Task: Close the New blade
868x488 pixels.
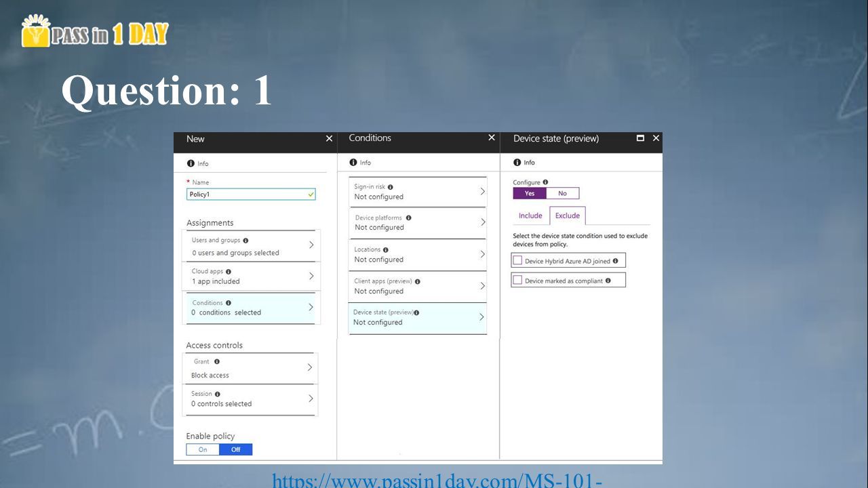Action: [x=330, y=138]
